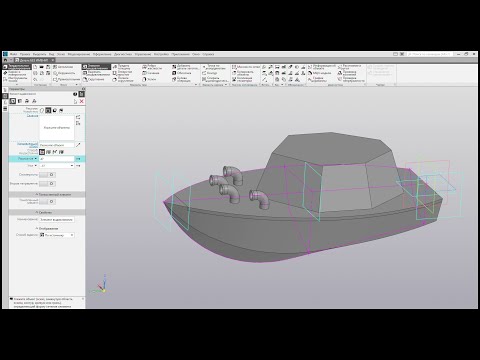Select Придать толщину tool
This screenshot has height=360, width=480.
click(122, 67)
